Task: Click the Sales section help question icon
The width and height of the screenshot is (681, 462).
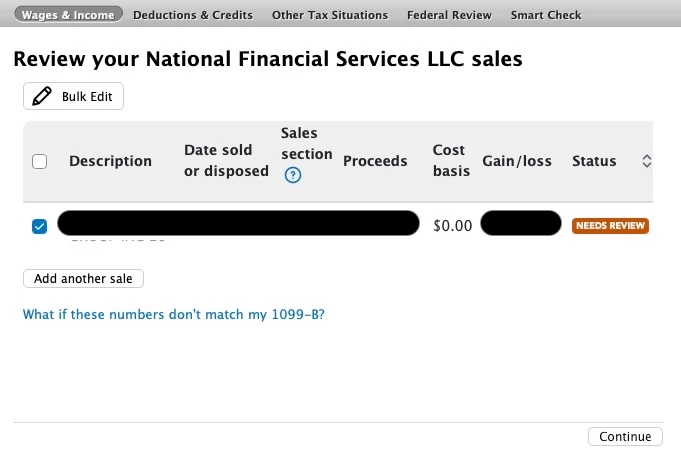Action: [x=293, y=175]
